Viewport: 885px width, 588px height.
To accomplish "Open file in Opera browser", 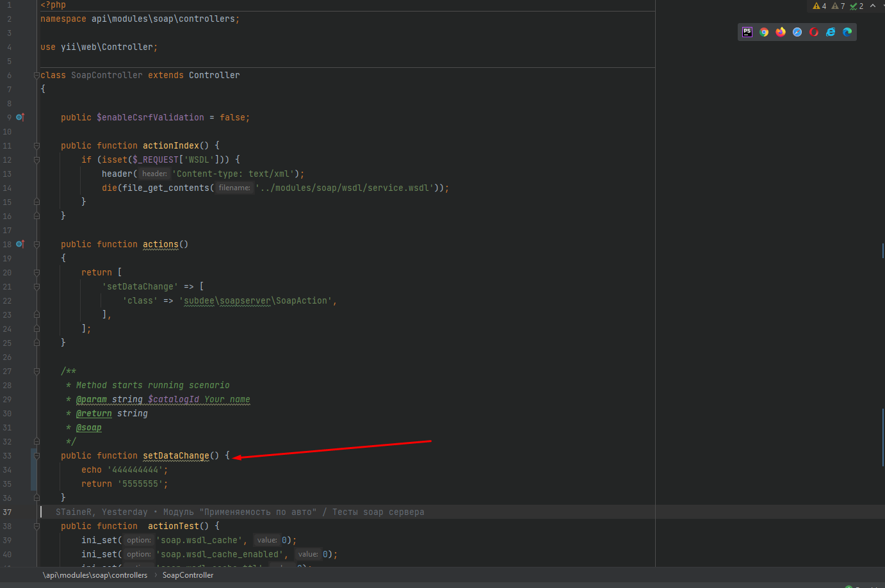I will [x=814, y=32].
